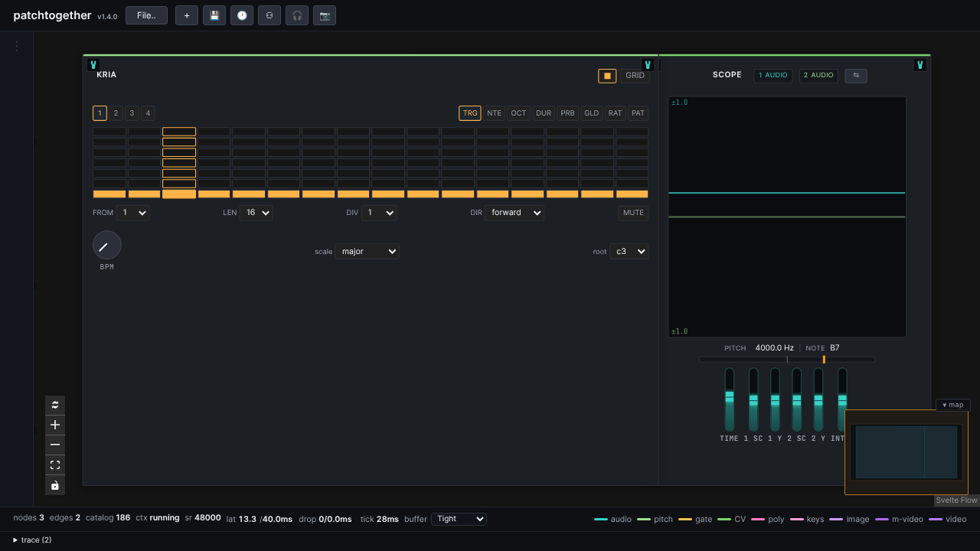This screenshot has width=980, height=551.
Task: Open the clock history icon
Action: [242, 15]
